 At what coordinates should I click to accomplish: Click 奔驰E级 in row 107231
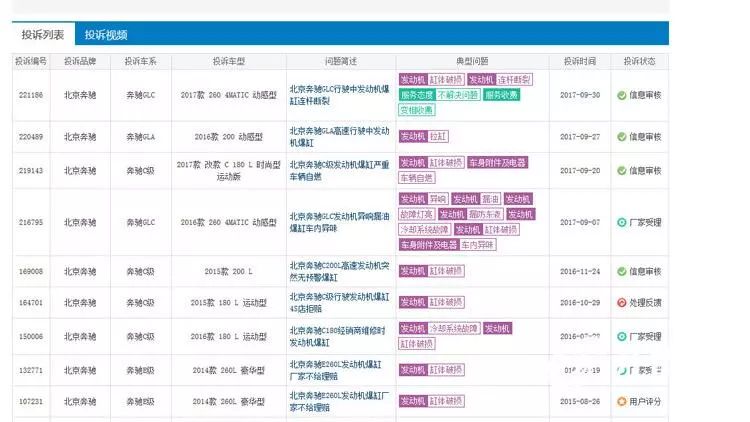[141, 401]
